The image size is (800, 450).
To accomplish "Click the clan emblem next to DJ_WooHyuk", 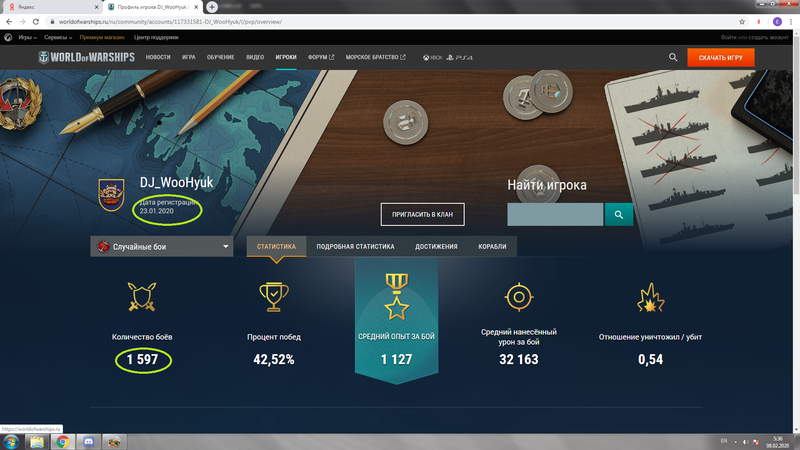I will [111, 195].
